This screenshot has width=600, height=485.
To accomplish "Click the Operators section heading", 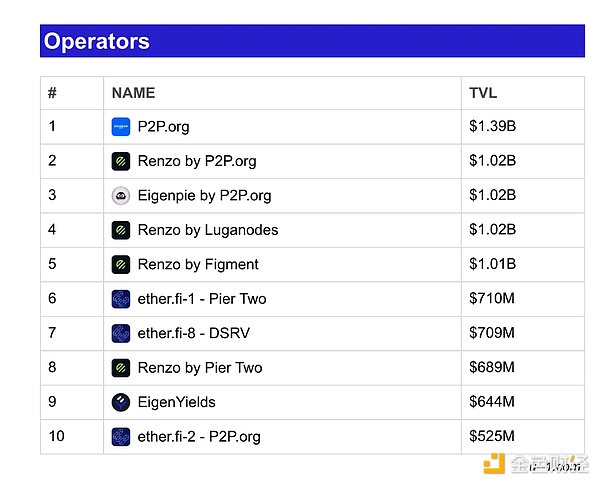I will 96,41.
